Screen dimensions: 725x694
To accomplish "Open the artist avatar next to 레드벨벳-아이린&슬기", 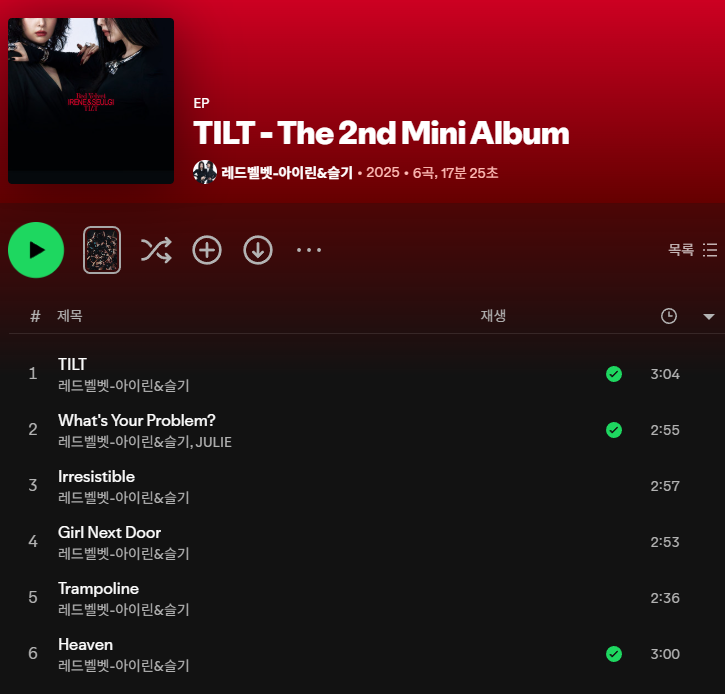I will coord(205,172).
